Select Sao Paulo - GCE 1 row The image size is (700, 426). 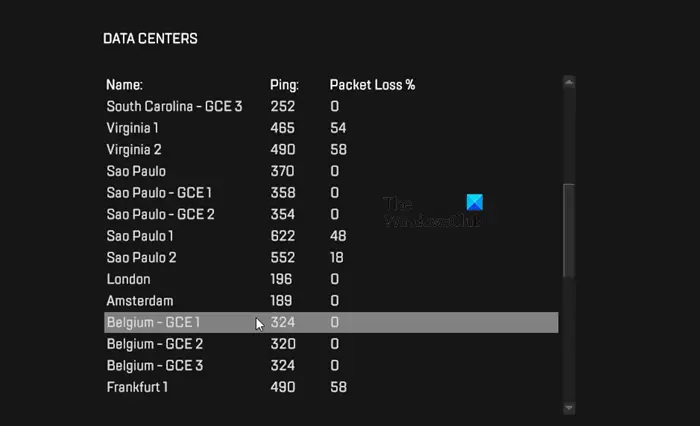tap(331, 193)
